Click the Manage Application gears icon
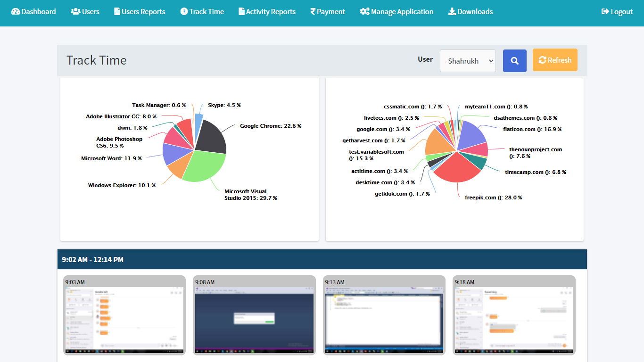The image size is (644, 362). (364, 12)
